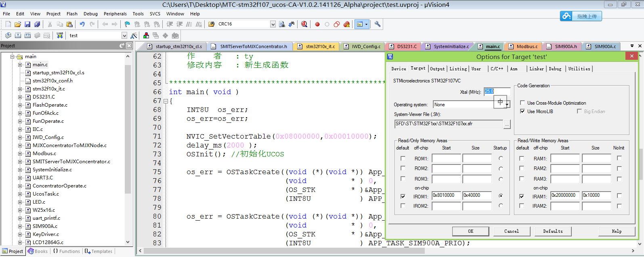Comment the selection icon
The image size is (644, 257).
pos(189,24)
